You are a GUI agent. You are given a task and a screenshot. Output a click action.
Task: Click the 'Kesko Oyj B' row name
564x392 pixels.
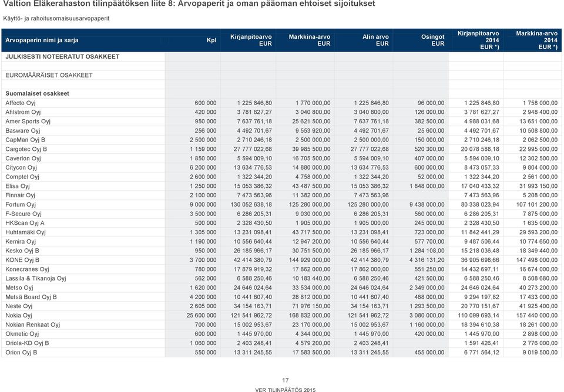point(22,251)
